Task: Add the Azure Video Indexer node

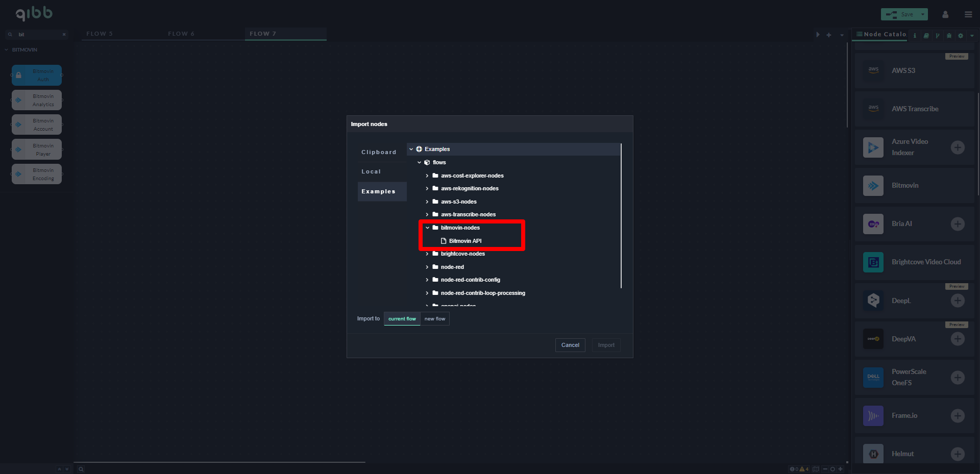Action: [x=958, y=147]
